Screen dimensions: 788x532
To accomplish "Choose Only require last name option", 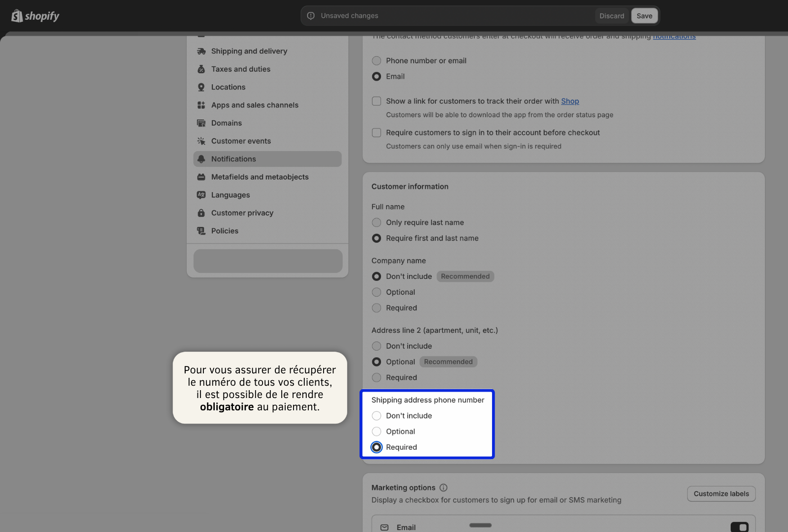I will point(377,223).
